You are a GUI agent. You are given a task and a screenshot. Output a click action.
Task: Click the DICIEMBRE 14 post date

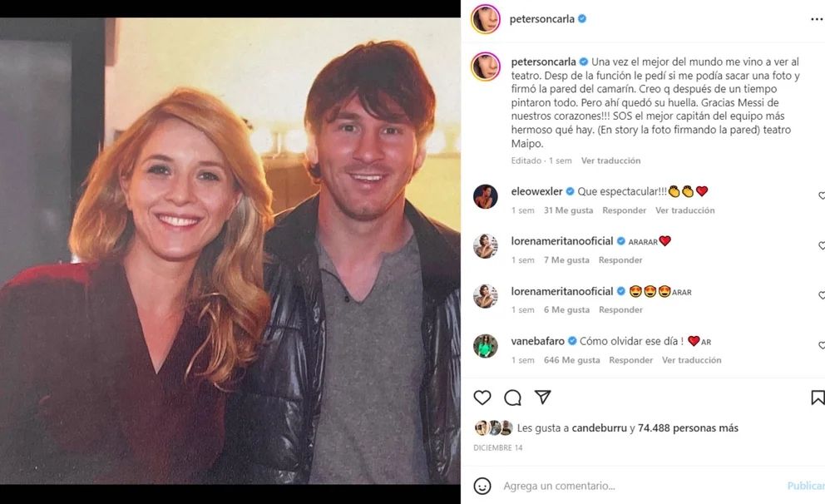click(x=499, y=447)
